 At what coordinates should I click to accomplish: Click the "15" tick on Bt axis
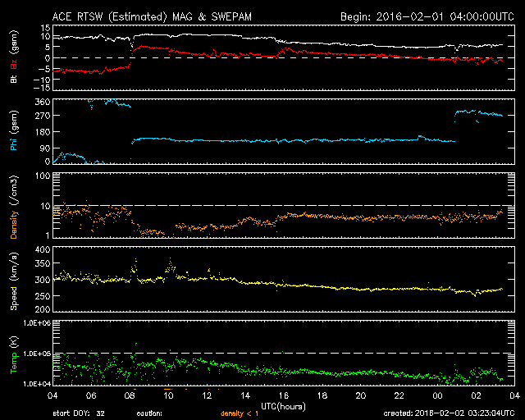click(46, 27)
